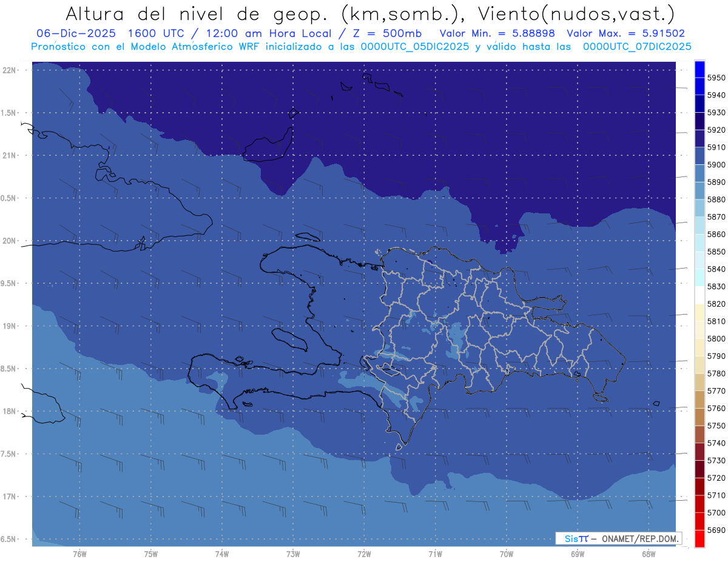This screenshot has width=728, height=562.
Task: Click the '19N' latitude label
Action: tap(9, 326)
